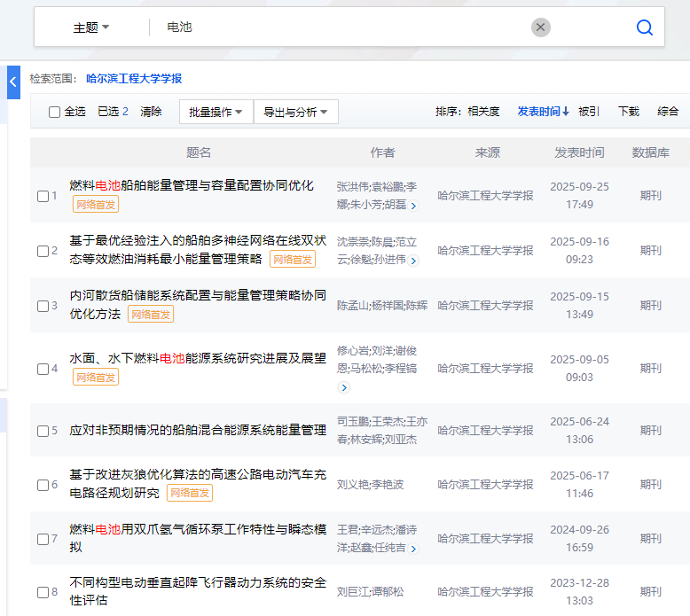The height and width of the screenshot is (616, 690).
Task: Sort results by 被引 count
Action: coord(588,112)
